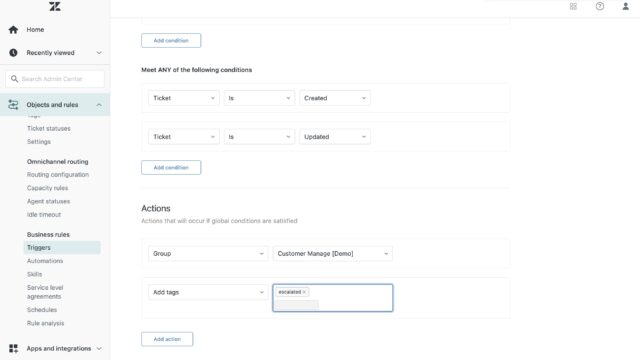Click the Actions heading
Image resolution: width=640 pixels, height=360 pixels.
156,208
